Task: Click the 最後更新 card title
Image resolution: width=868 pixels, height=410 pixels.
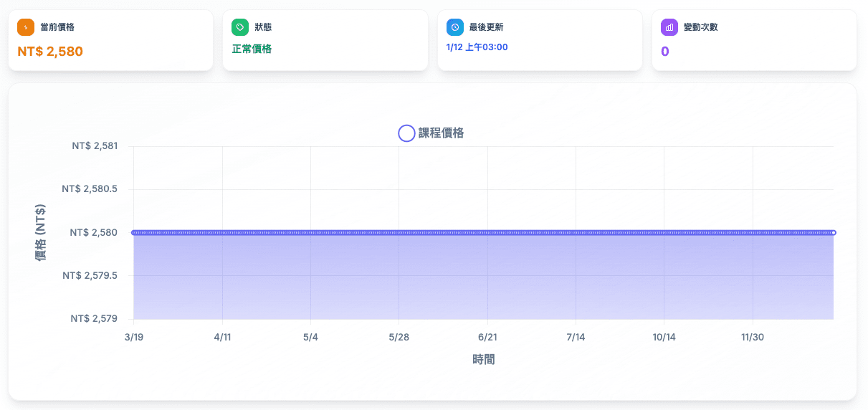Action: [486, 27]
